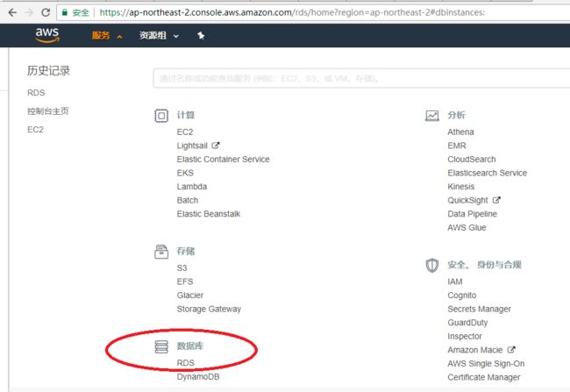The image size is (570, 392).
Task: Click external link icon next to Amazon Macie
Action: (x=511, y=350)
